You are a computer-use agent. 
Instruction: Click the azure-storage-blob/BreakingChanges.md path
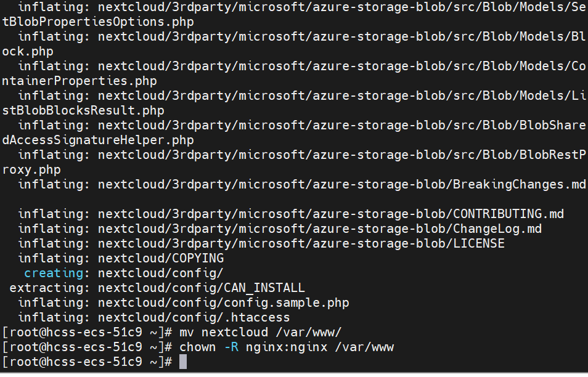[341, 184]
